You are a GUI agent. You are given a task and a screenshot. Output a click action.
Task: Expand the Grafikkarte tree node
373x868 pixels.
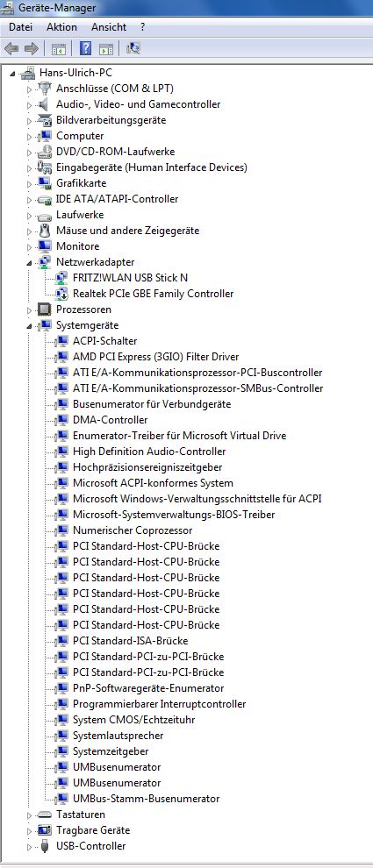(x=29, y=183)
